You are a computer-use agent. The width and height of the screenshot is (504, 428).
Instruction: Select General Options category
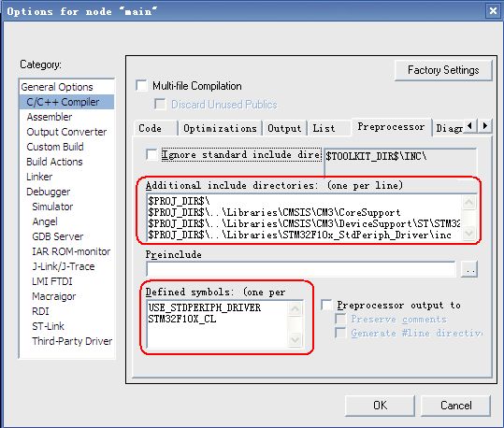57,87
